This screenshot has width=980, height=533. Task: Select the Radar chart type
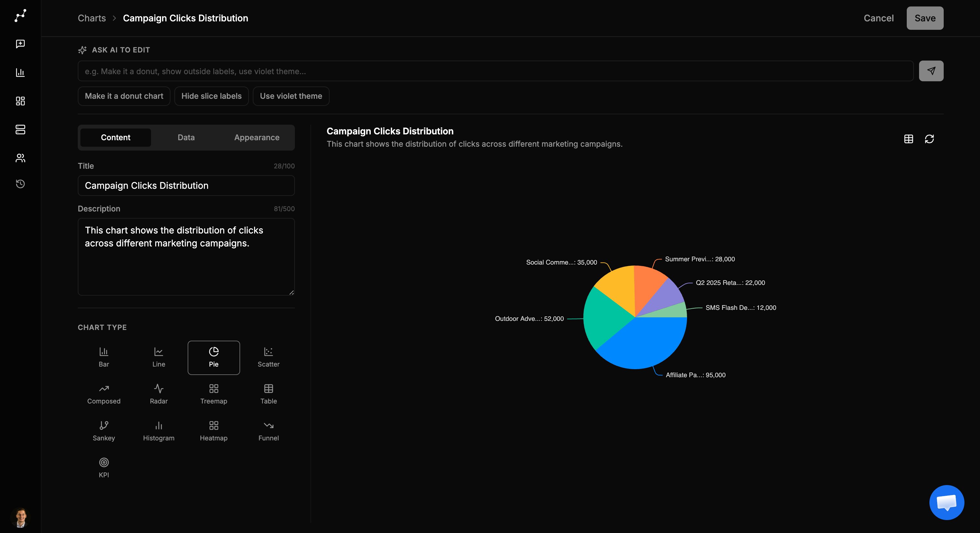159,394
